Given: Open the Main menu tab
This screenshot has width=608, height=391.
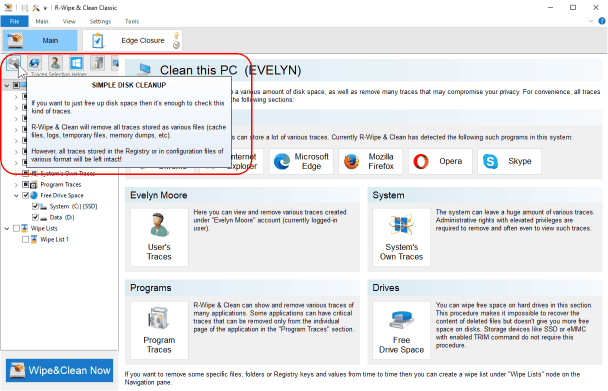Looking at the screenshot, I should tap(42, 21).
